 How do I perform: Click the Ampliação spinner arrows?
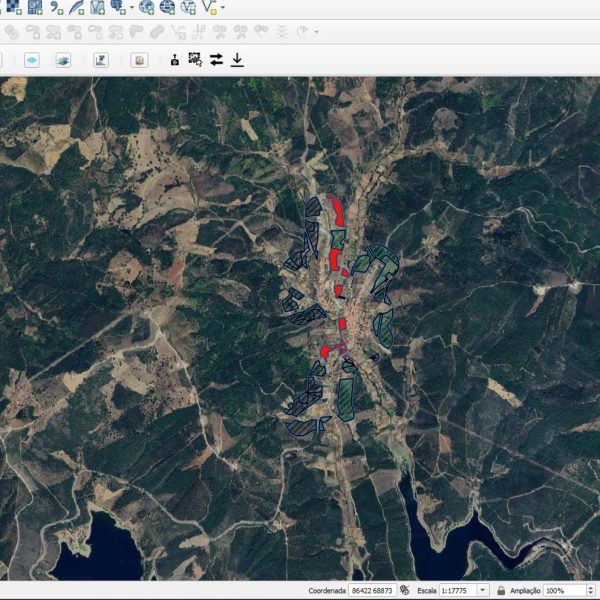[591, 590]
